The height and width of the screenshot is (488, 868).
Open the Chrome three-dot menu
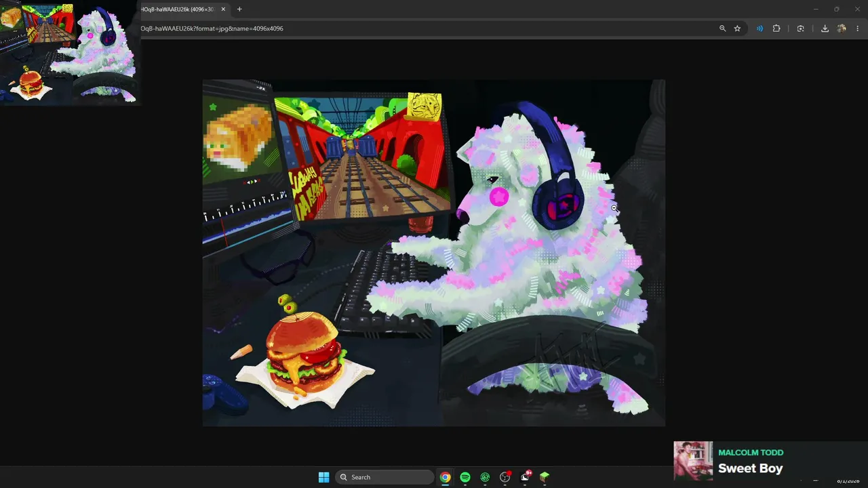tap(858, 28)
